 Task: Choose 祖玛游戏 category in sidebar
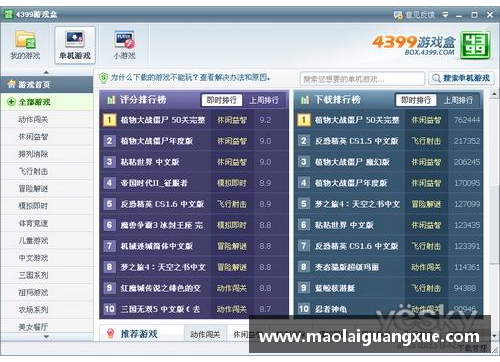click(x=47, y=293)
